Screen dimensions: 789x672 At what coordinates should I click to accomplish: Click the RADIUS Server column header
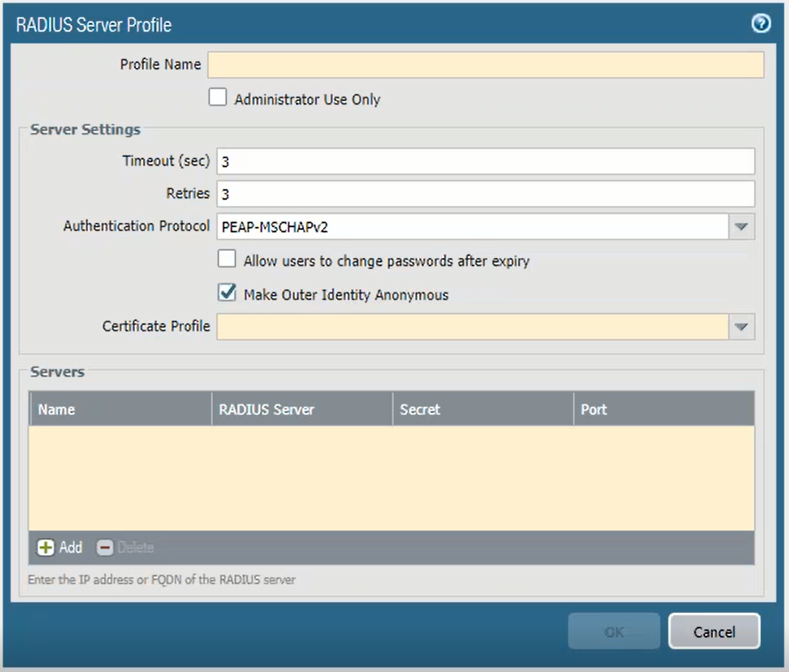(301, 409)
